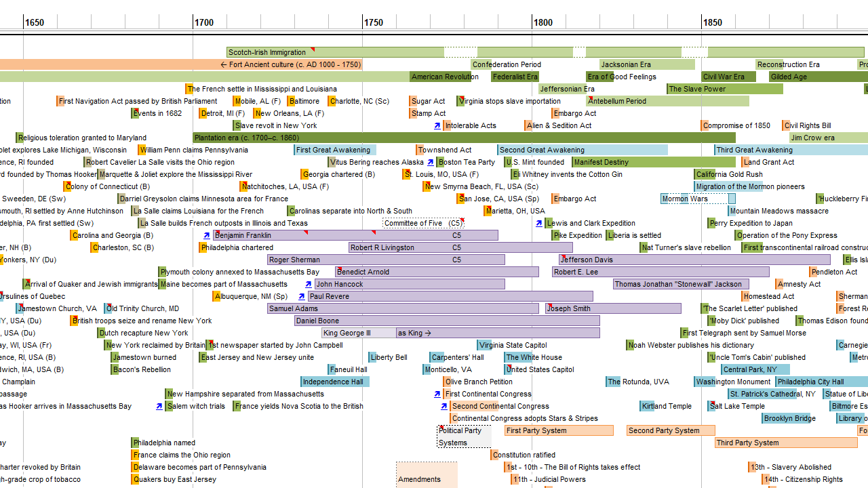Click the Manifest Destiny period bar
This screenshot has height=488, width=868.
(654, 162)
